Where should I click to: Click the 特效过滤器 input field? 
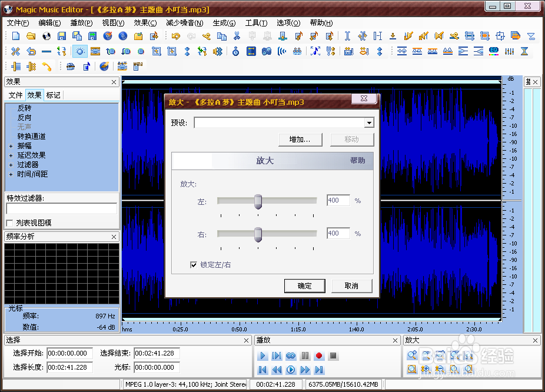(x=62, y=208)
